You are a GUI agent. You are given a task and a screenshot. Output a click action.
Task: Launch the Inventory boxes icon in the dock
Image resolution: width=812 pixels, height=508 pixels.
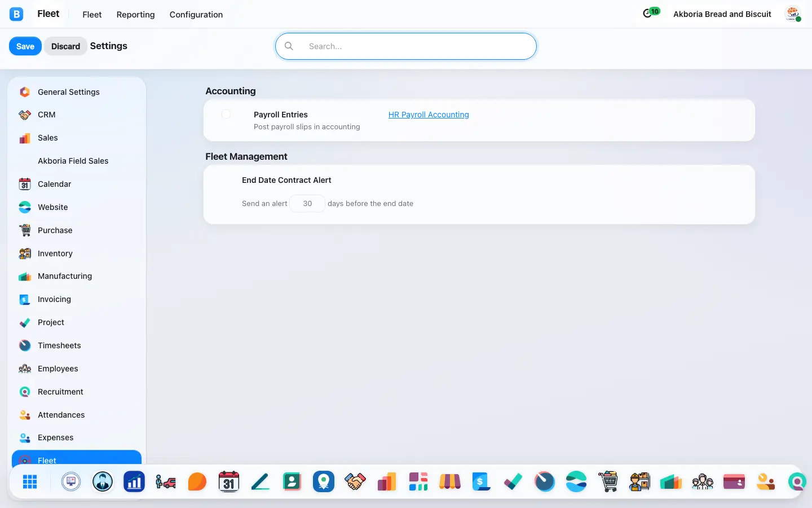639,481
